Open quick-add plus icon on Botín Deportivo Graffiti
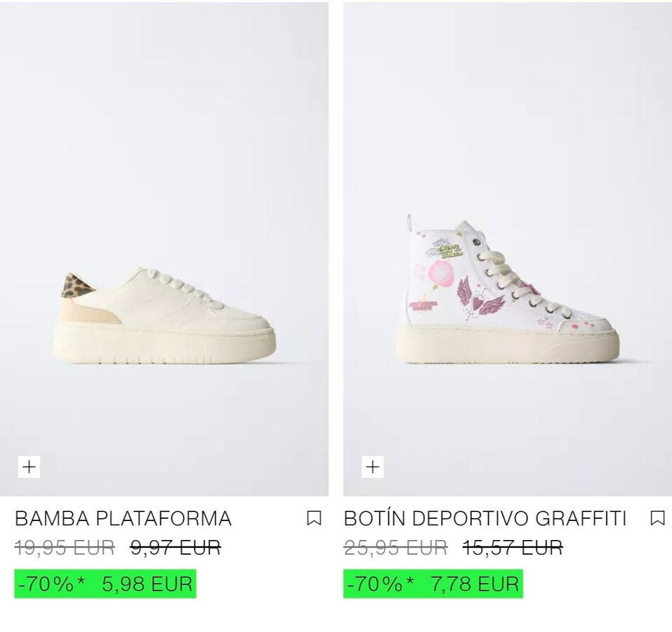This screenshot has width=672, height=632. (x=373, y=466)
